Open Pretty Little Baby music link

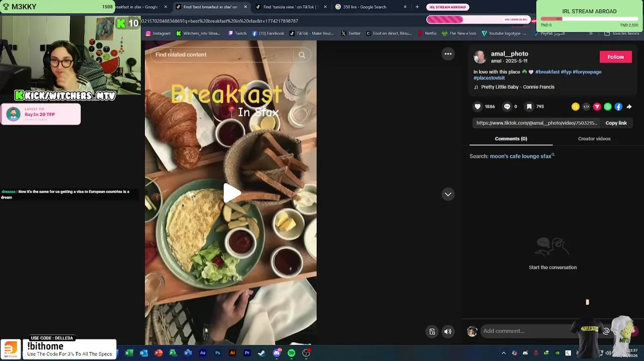518,87
